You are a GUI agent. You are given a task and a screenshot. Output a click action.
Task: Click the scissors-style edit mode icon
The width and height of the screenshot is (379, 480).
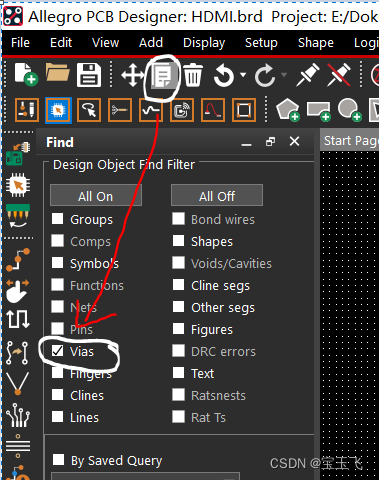[120, 110]
